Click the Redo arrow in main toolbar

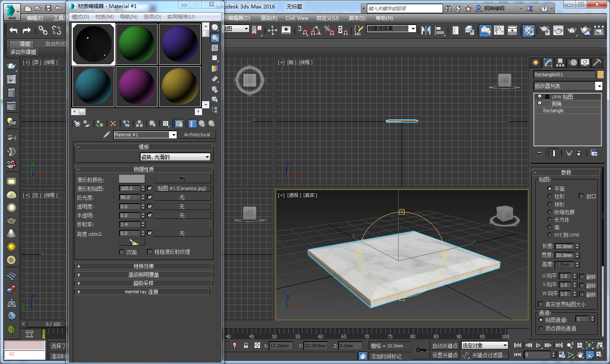pyautogui.click(x=27, y=30)
